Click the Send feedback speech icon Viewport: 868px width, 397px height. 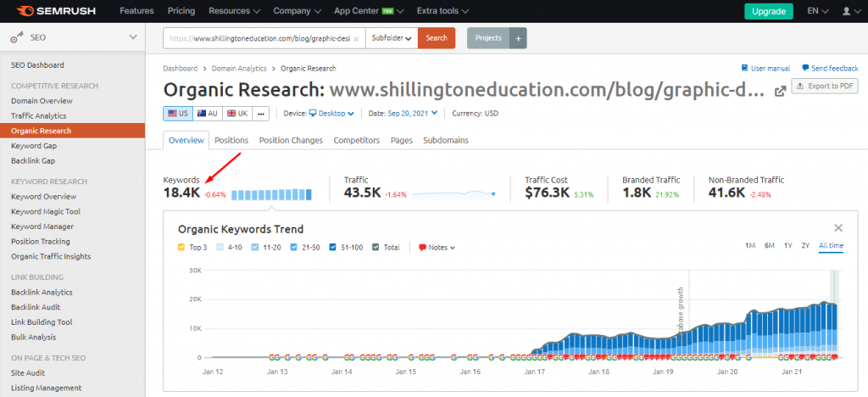pos(805,68)
